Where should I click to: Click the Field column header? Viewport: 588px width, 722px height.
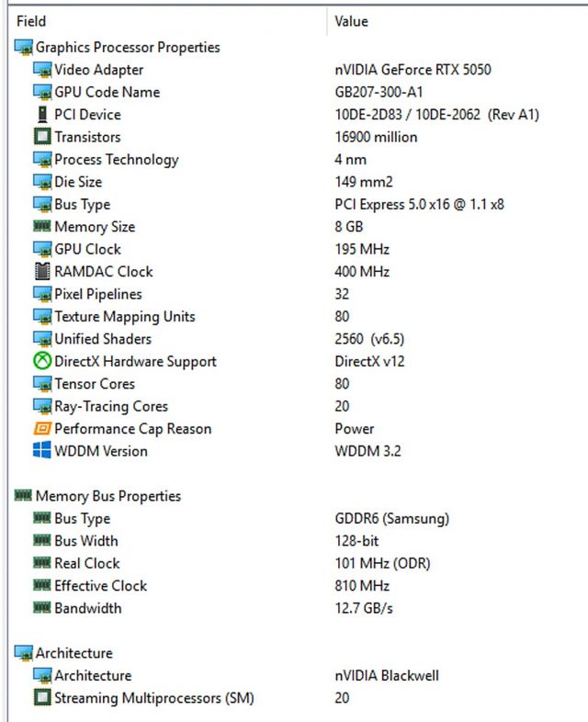31,21
